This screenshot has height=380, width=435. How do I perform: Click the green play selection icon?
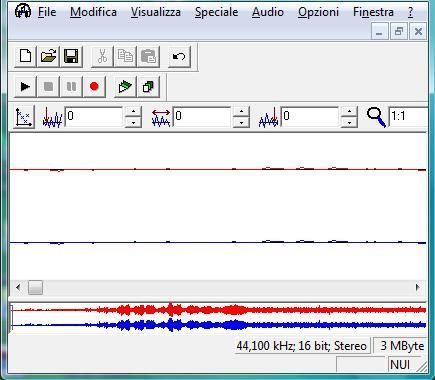[x=125, y=87]
